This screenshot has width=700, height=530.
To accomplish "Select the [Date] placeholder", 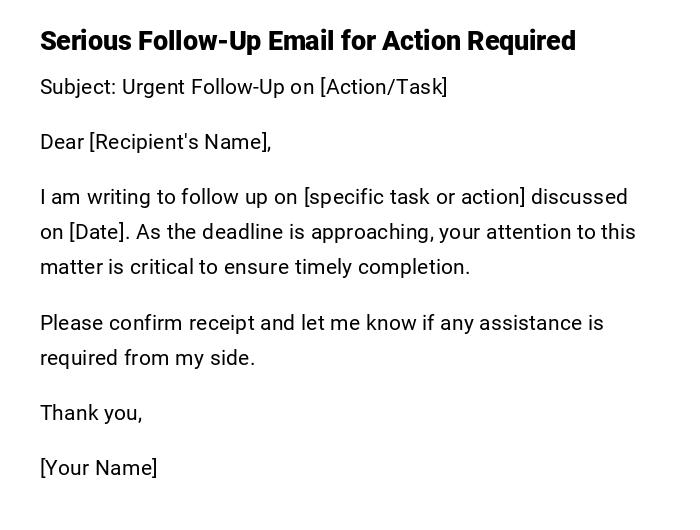I will click(98, 232).
